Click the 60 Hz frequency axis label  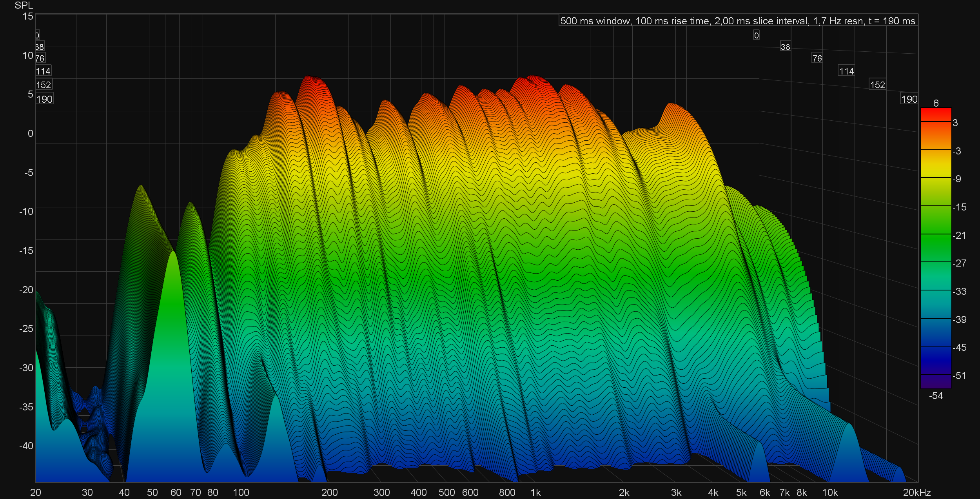tap(176, 492)
